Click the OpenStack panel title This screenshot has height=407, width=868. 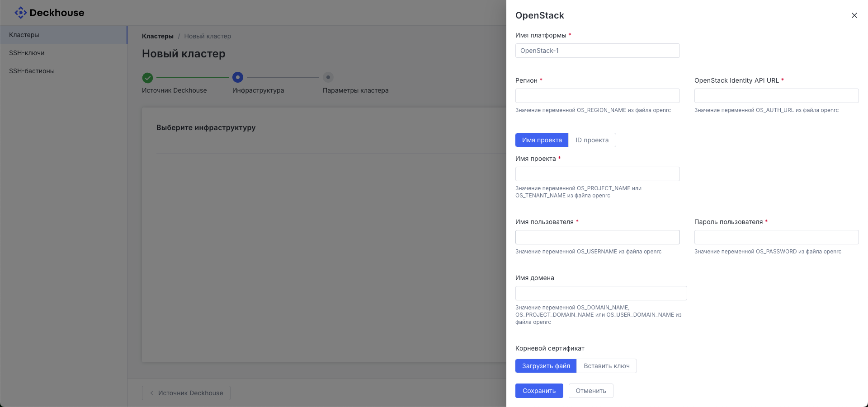(539, 15)
